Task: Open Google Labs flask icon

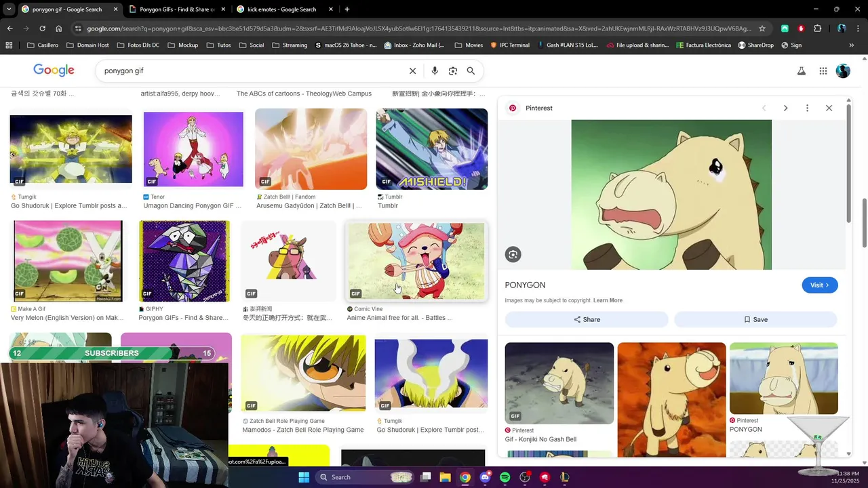Action: [801, 70]
